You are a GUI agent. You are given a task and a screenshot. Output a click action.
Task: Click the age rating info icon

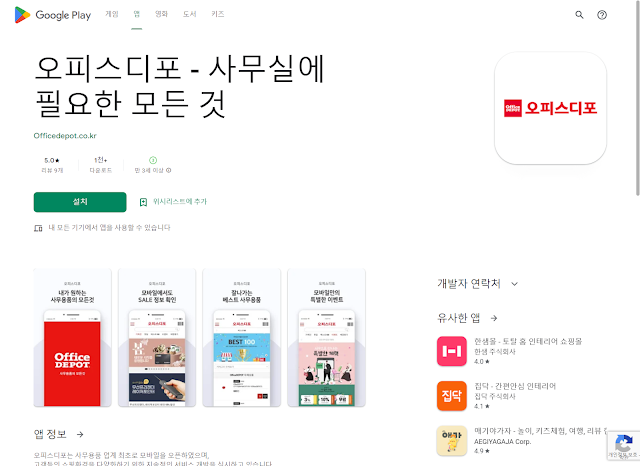[169, 171]
